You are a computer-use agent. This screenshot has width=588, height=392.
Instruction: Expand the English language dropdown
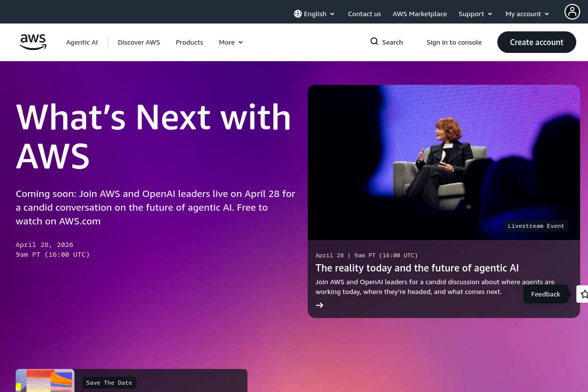[315, 14]
